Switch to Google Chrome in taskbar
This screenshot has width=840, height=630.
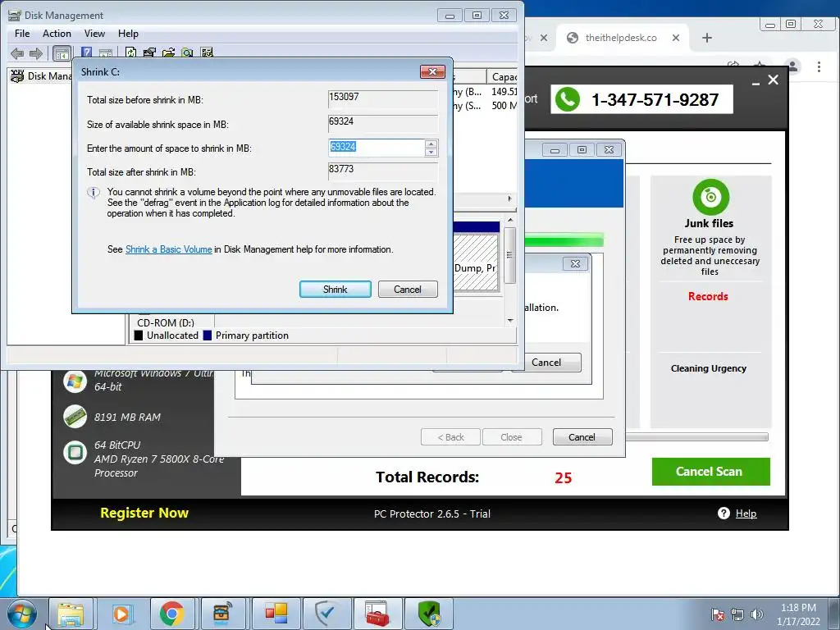172,614
